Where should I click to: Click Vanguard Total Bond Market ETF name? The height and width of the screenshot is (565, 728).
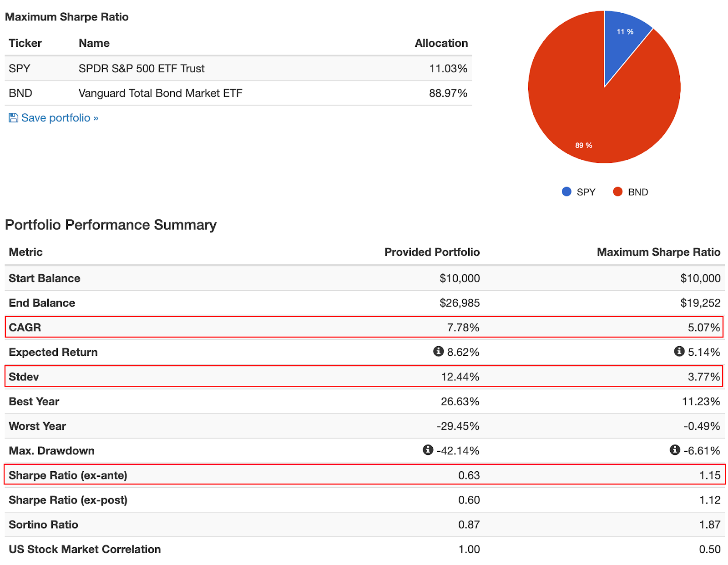point(161,93)
